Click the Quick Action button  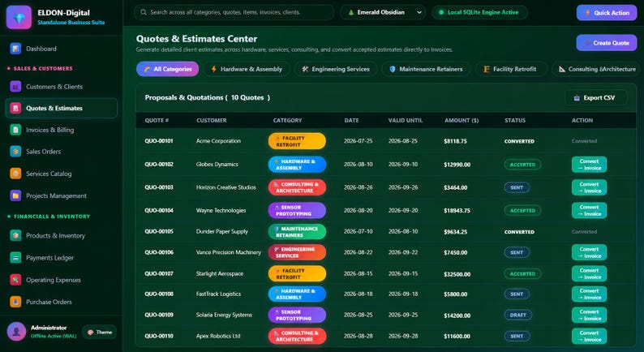click(x=607, y=13)
